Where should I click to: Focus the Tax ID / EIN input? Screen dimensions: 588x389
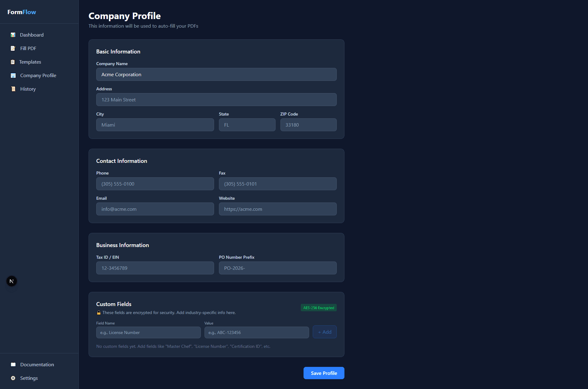pyautogui.click(x=155, y=268)
